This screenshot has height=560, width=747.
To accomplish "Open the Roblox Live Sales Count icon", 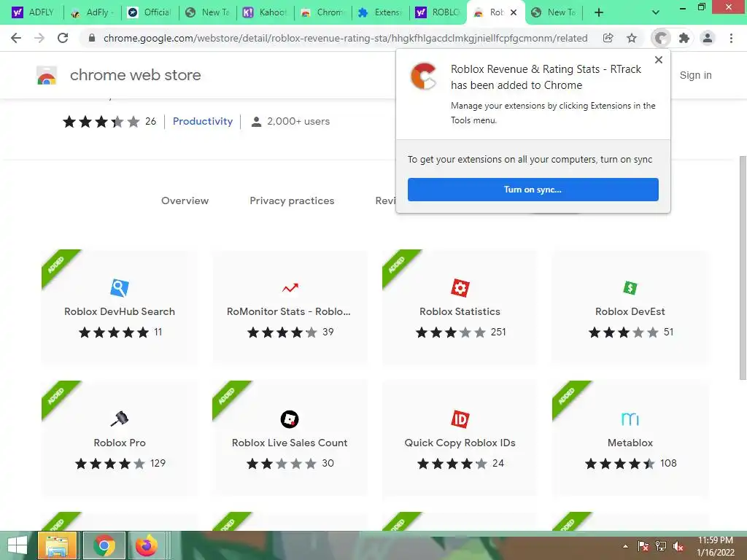I will pos(290,419).
